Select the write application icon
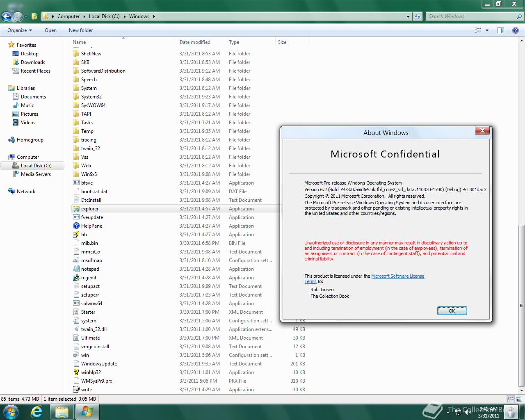The height and width of the screenshot is (420, 525). (76, 390)
